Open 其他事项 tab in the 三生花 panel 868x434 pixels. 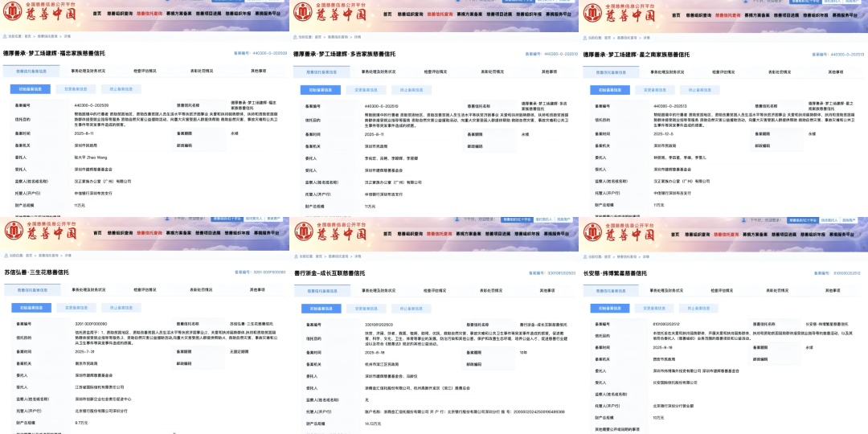pos(257,289)
